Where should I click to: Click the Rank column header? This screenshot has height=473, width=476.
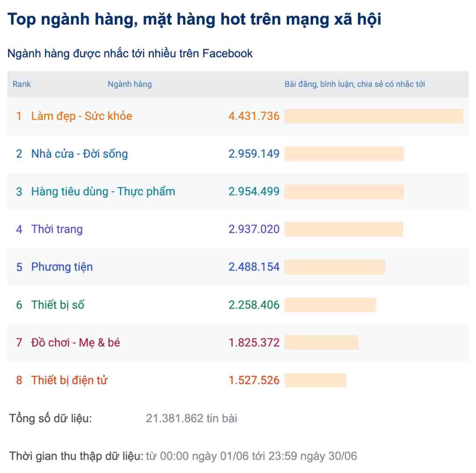(x=22, y=84)
